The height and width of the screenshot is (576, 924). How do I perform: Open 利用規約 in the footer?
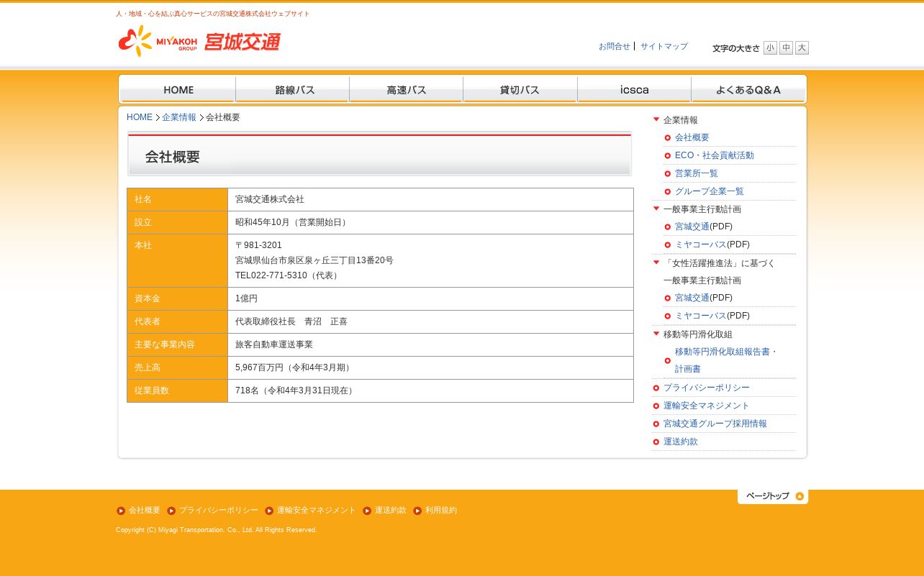click(x=441, y=510)
